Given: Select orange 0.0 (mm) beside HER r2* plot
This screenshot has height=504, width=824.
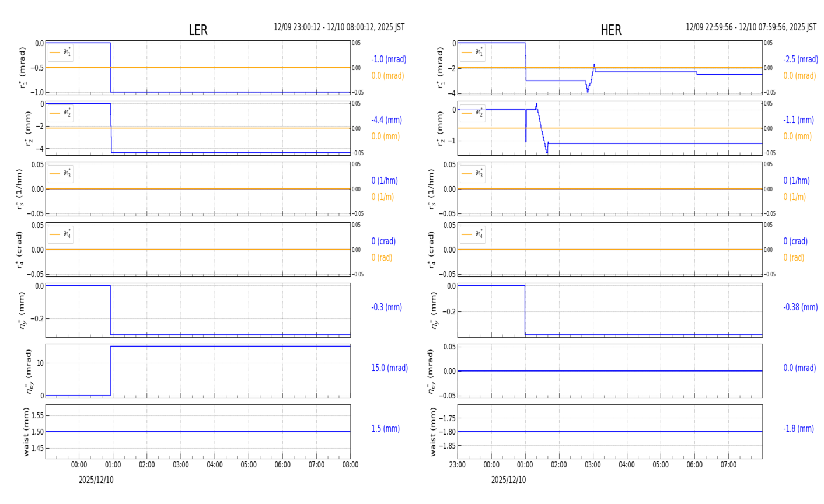Looking at the screenshot, I should click(797, 136).
